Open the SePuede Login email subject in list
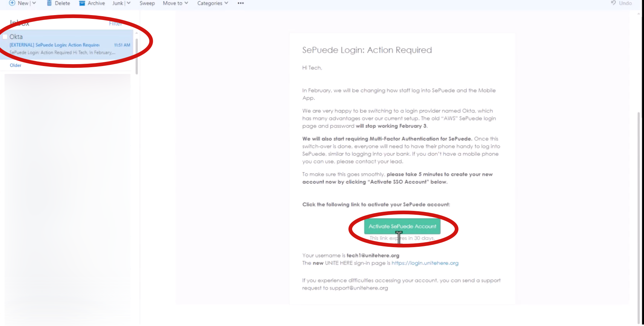This screenshot has height=326, width=644. point(54,45)
